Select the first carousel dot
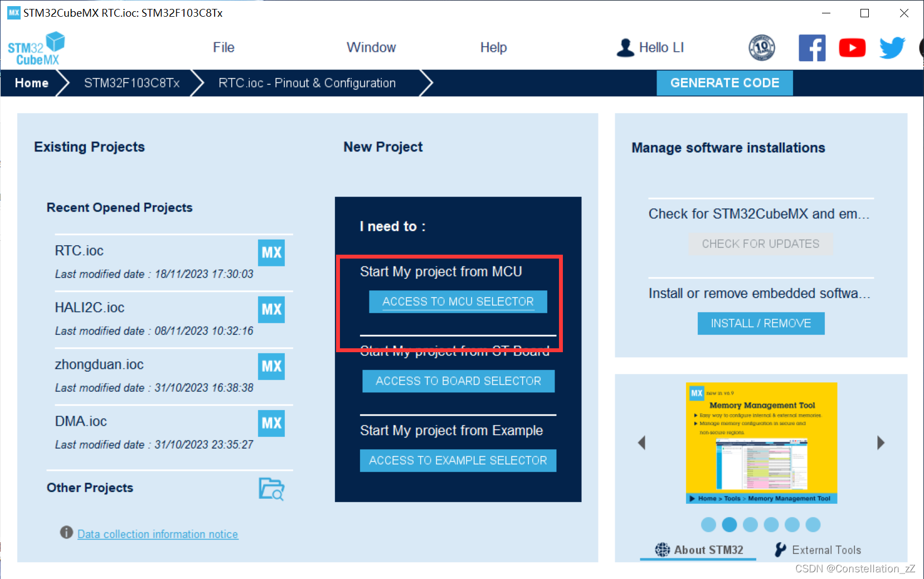 click(x=708, y=524)
